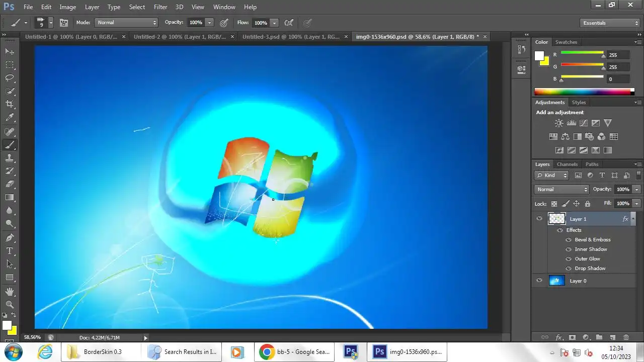
Task: Select the Zoom tool
Action: (10, 305)
